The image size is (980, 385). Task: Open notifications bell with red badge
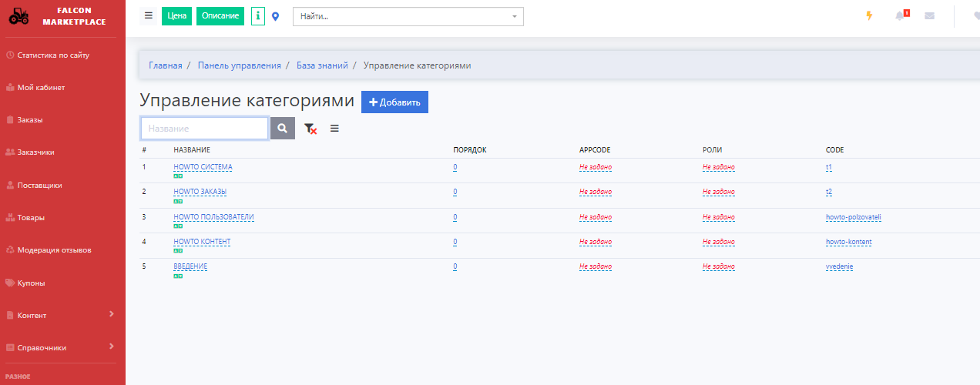click(x=900, y=16)
